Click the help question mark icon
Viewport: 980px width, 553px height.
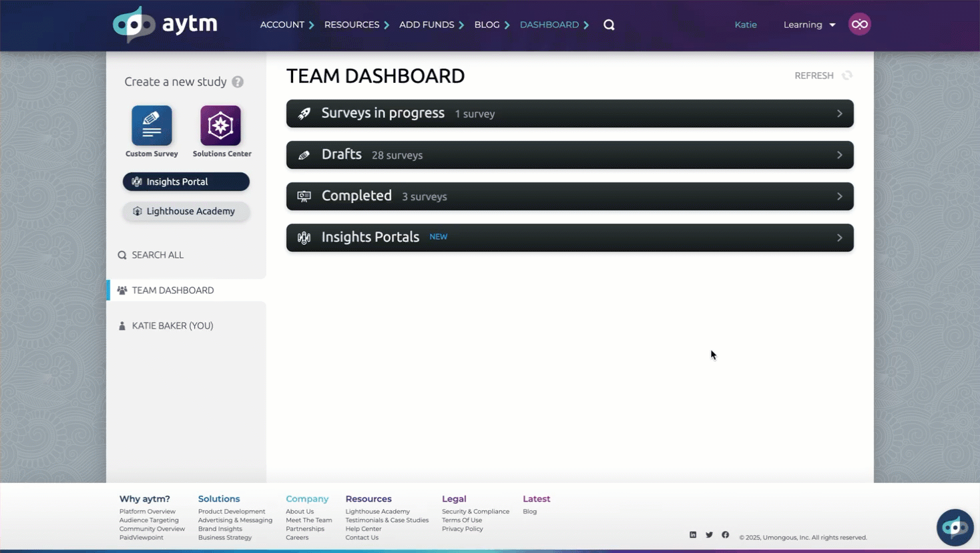238,82
